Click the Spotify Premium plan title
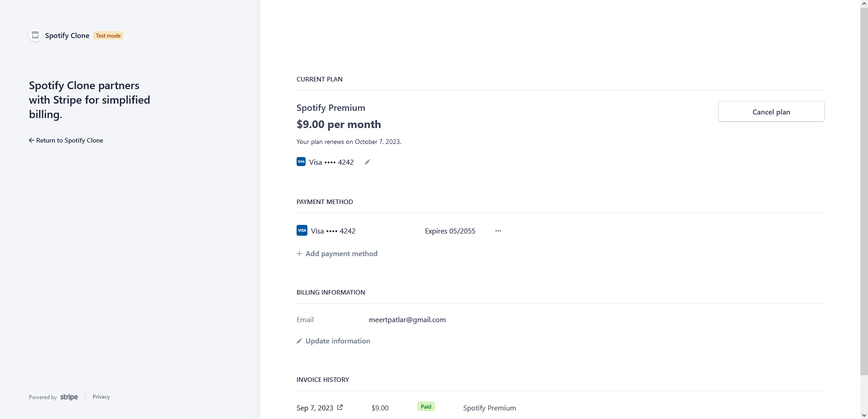 (331, 108)
